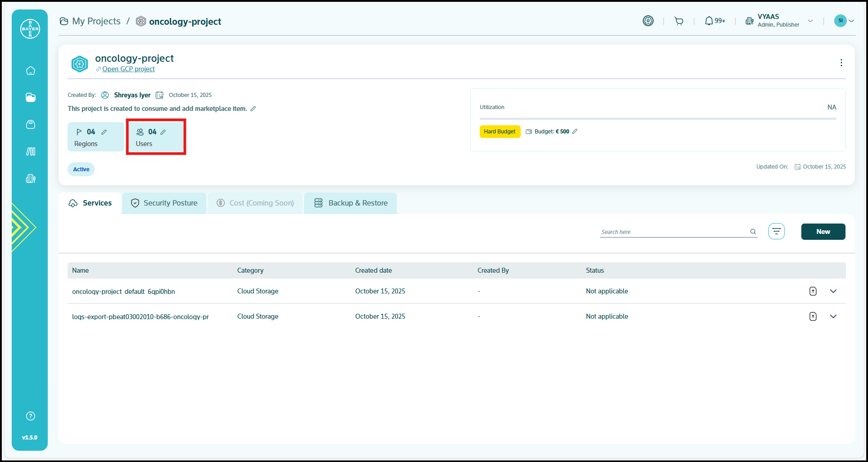Edit the Regions count pencil icon
Screen dimensions: 868x462
[x=104, y=132]
